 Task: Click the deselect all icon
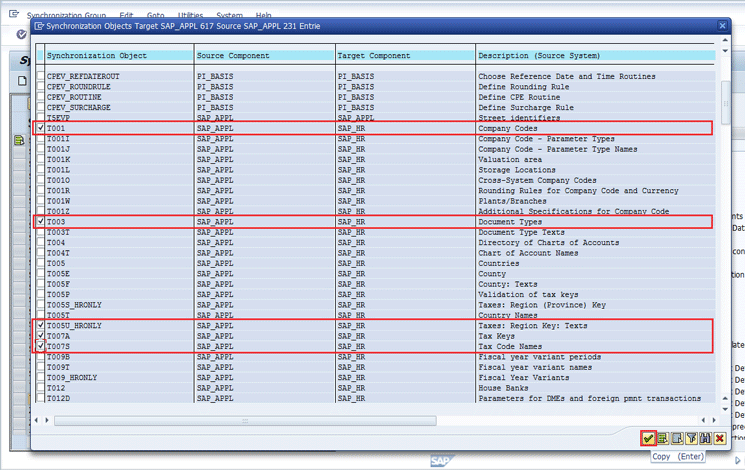coord(677,438)
